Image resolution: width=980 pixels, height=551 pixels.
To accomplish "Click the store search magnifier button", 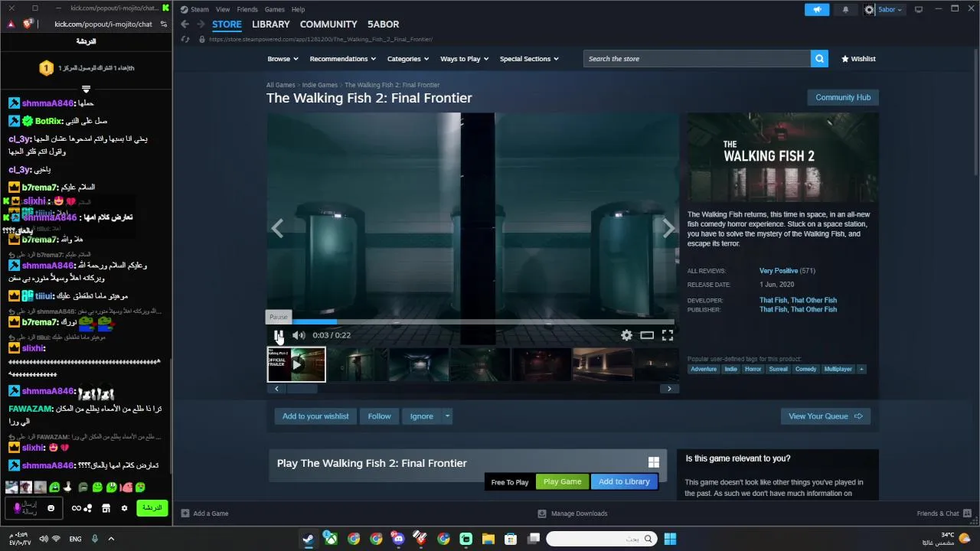I will point(819,59).
